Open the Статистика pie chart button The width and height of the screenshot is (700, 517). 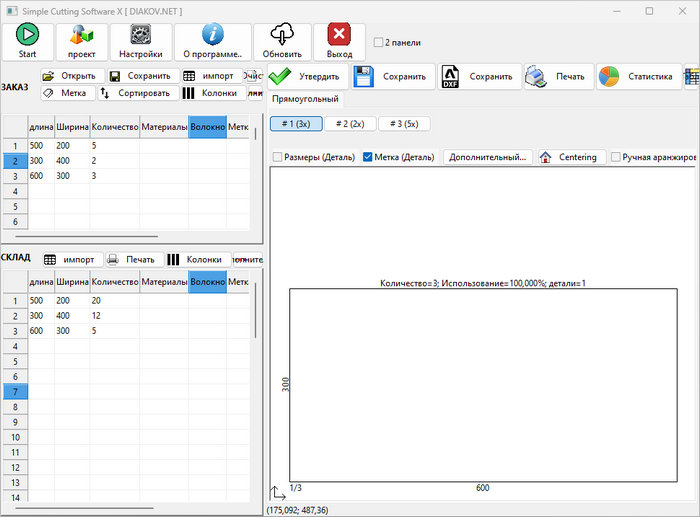(x=639, y=76)
